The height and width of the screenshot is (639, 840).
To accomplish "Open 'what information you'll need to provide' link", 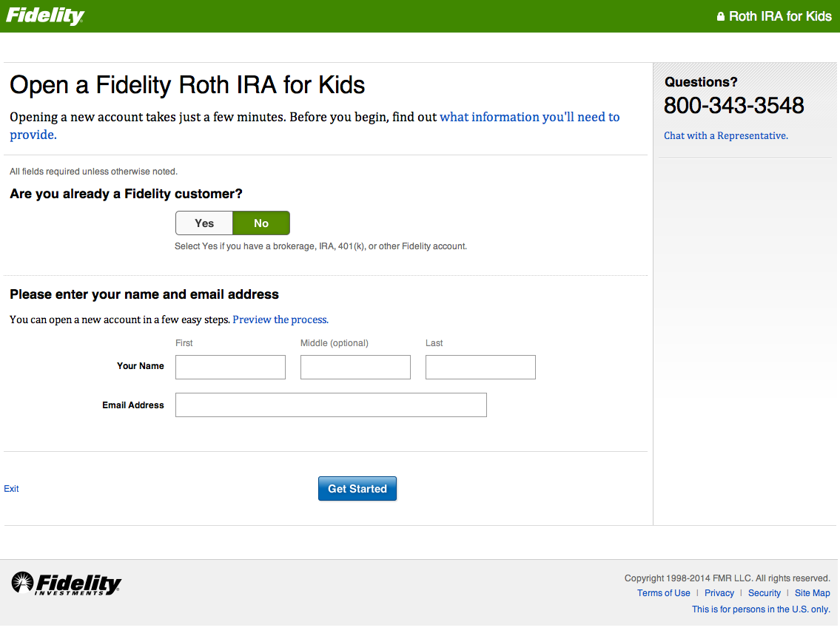I will tap(529, 117).
